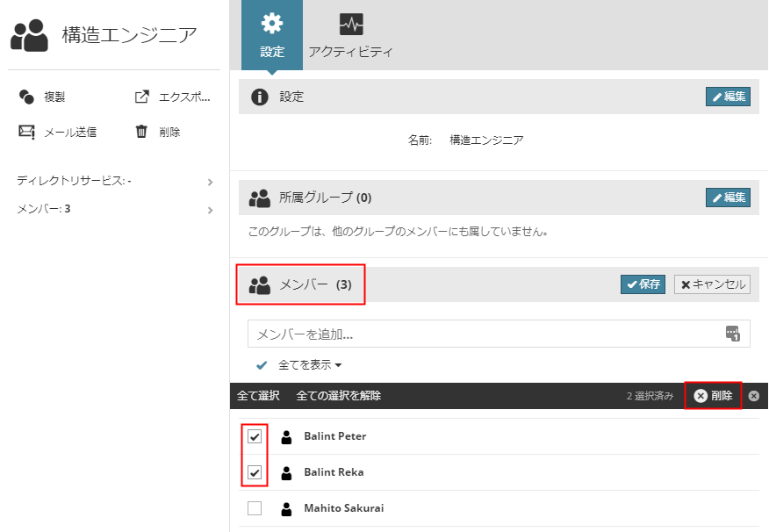Open the picker icon in the add-member field
769x532 pixels.
(733, 334)
